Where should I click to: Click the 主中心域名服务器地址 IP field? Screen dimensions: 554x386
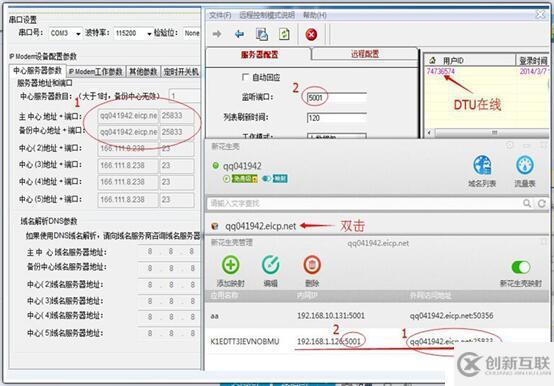(x=169, y=251)
